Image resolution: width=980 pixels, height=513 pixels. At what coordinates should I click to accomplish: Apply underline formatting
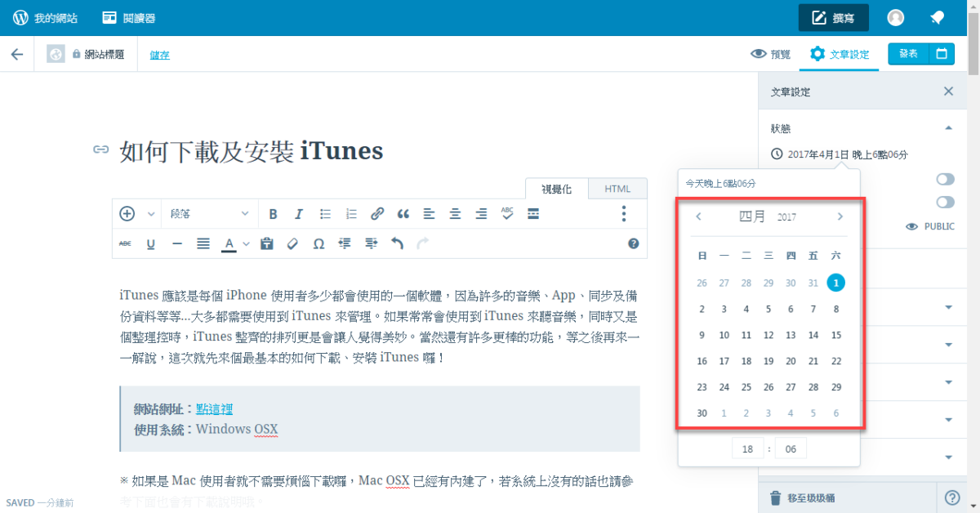tap(151, 243)
